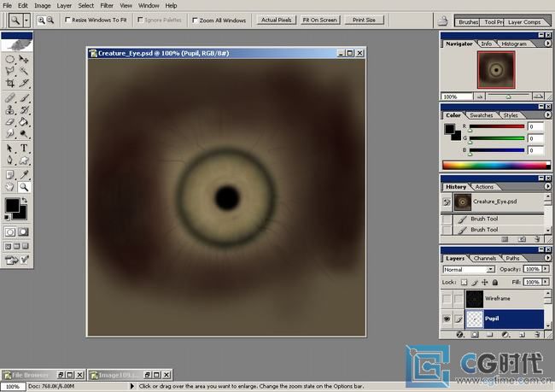
Task: Toggle lock transparent pixels
Action: coord(464,282)
